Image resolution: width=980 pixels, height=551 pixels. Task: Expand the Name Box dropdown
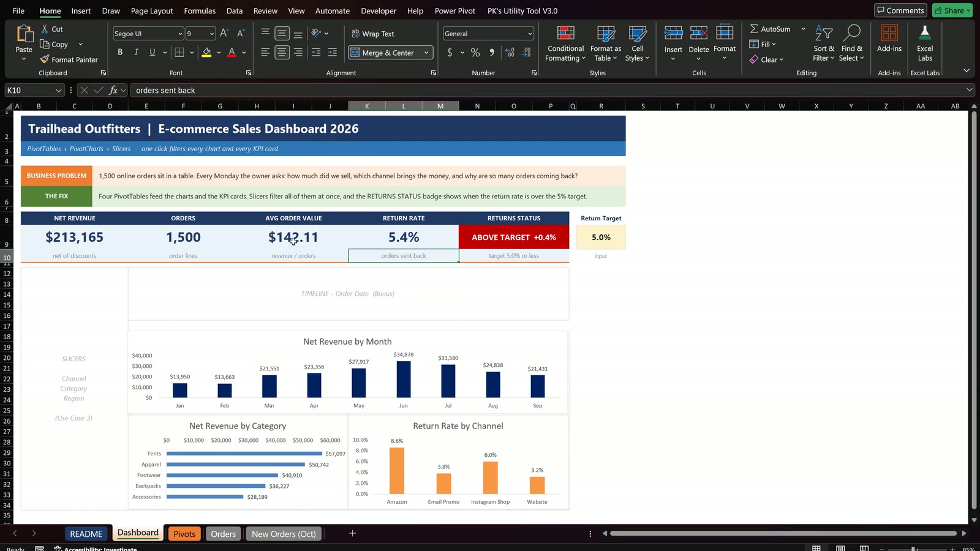pos(58,90)
